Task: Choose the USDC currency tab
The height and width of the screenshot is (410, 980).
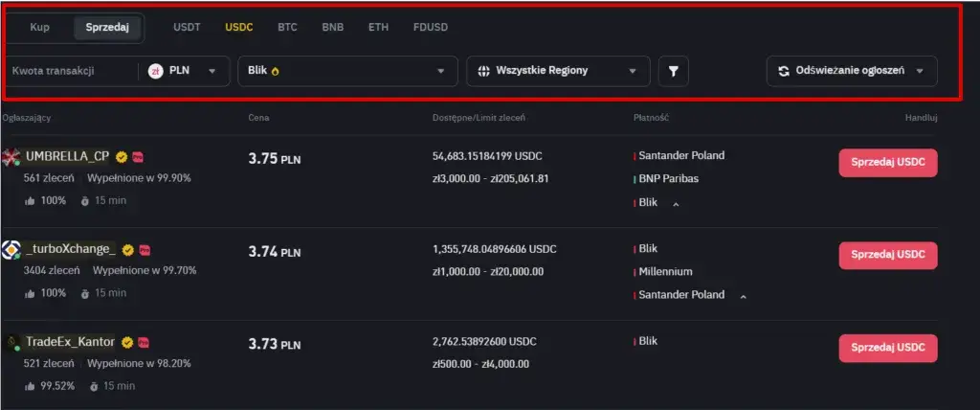Action: (238, 28)
